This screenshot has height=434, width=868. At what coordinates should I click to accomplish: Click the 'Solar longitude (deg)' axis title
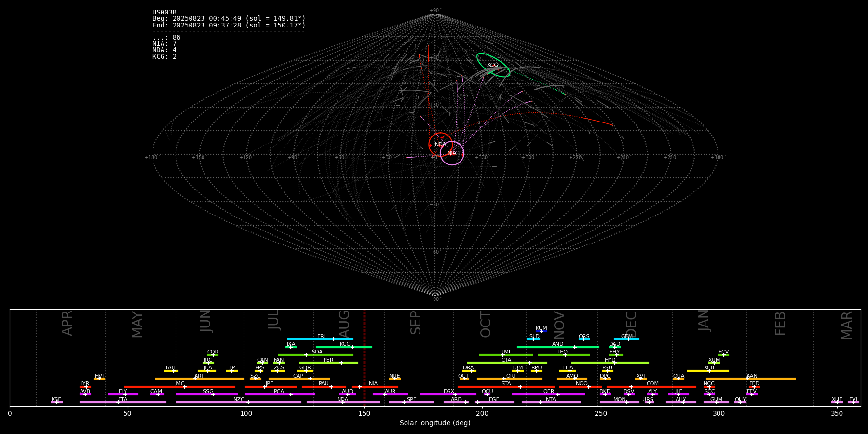(435, 423)
